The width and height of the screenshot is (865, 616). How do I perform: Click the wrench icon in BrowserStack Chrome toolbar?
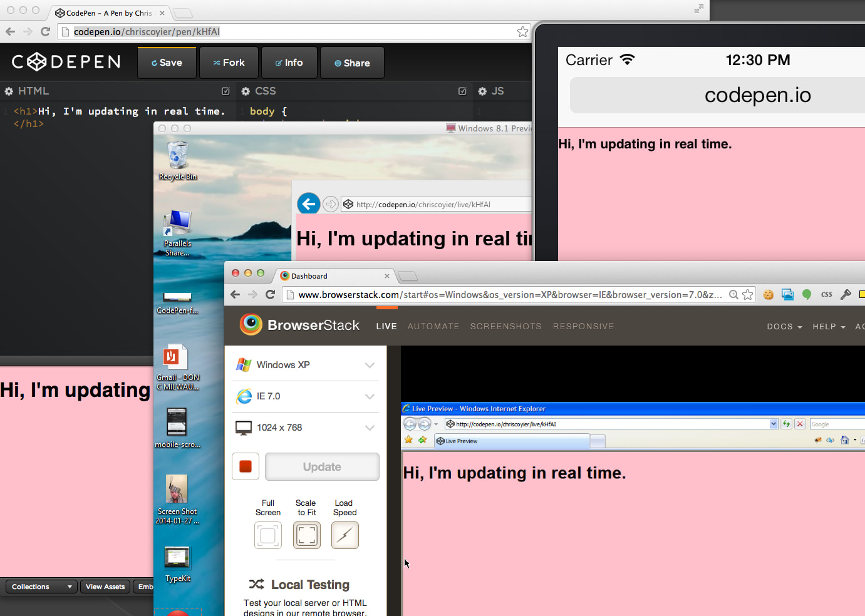(x=846, y=294)
